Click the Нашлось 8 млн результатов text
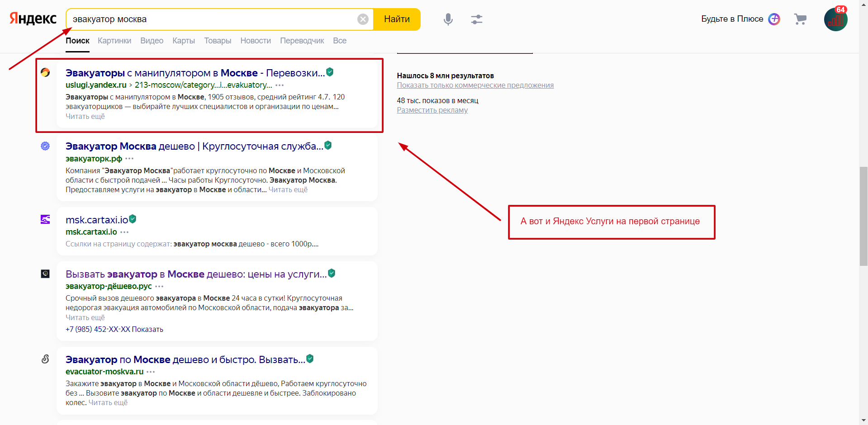This screenshot has width=868, height=425. 446,76
